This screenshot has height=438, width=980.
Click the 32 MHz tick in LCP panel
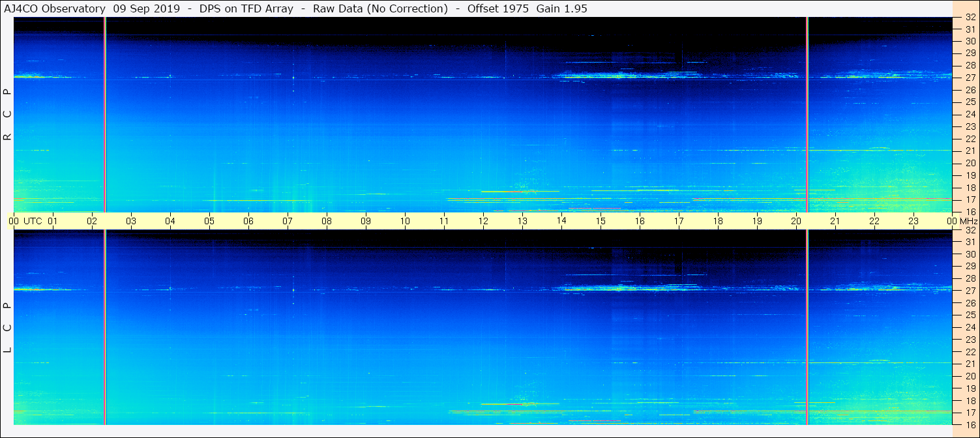[x=970, y=230]
